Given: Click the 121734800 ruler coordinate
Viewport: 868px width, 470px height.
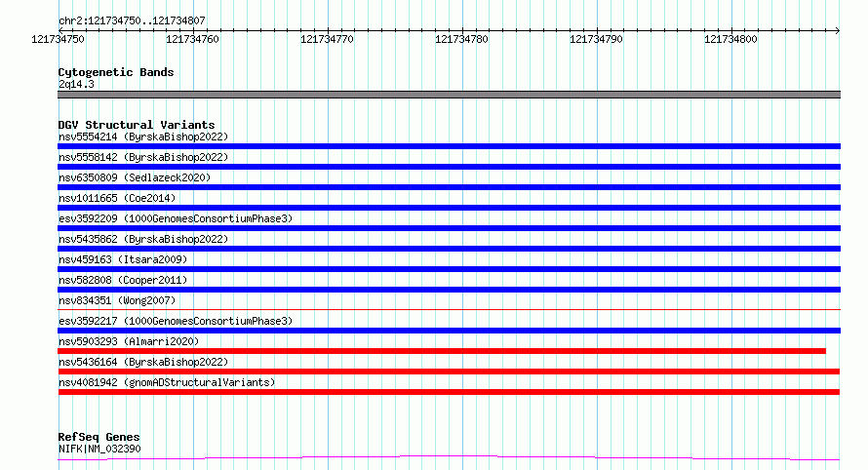Looking at the screenshot, I should 730,39.
